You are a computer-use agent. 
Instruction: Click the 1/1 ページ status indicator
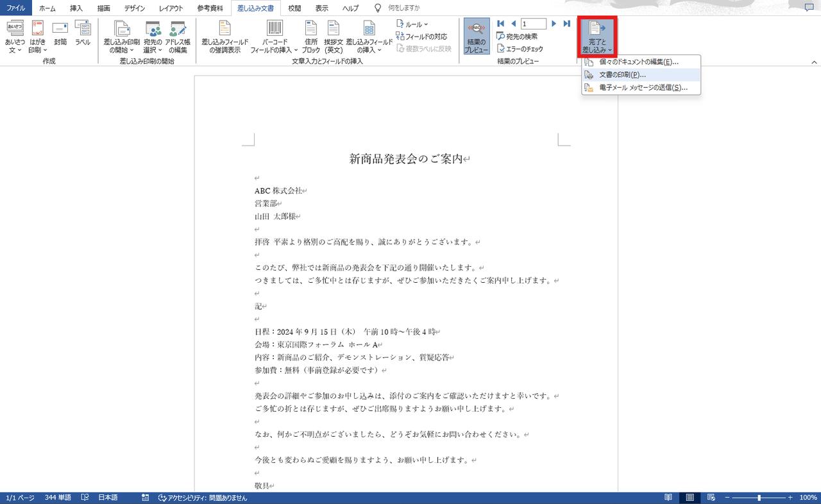click(x=19, y=498)
